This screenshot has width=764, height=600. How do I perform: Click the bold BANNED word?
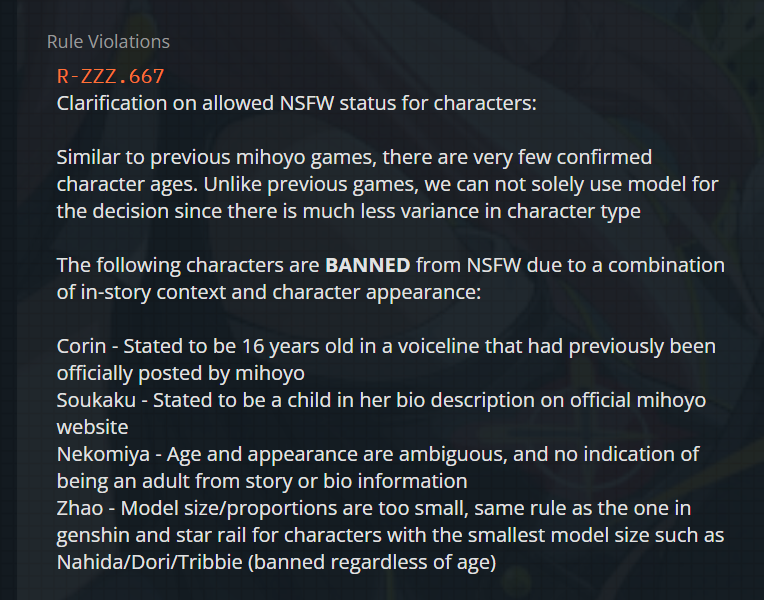(368, 265)
